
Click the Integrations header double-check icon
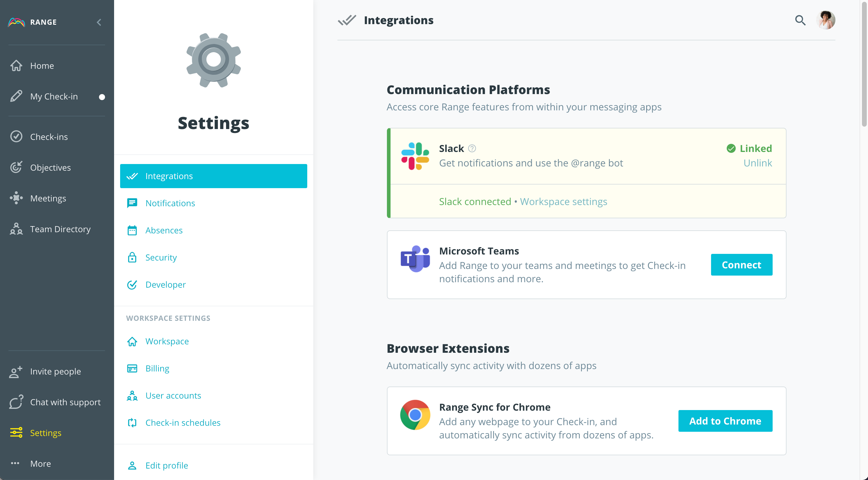347,20
